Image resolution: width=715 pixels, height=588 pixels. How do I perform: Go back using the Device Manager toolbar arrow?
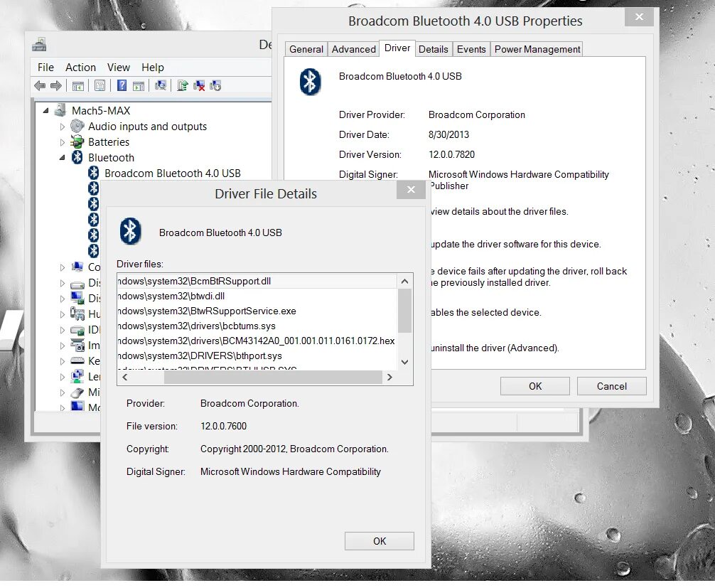(x=40, y=85)
